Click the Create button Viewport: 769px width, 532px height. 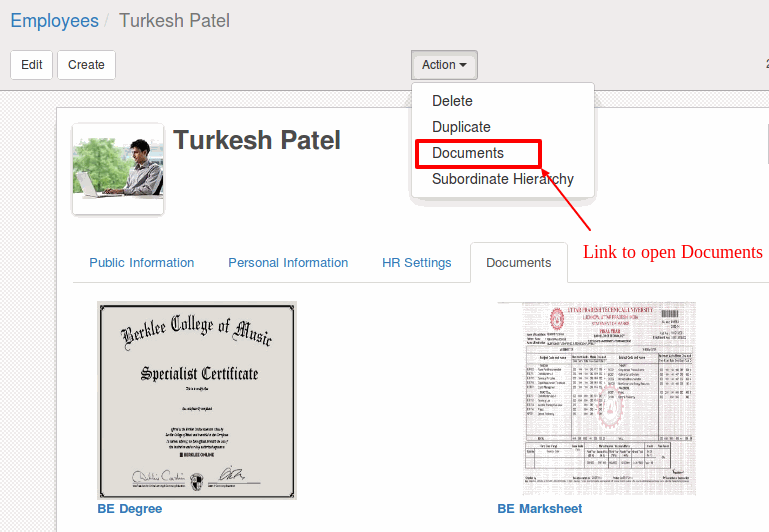click(x=86, y=65)
